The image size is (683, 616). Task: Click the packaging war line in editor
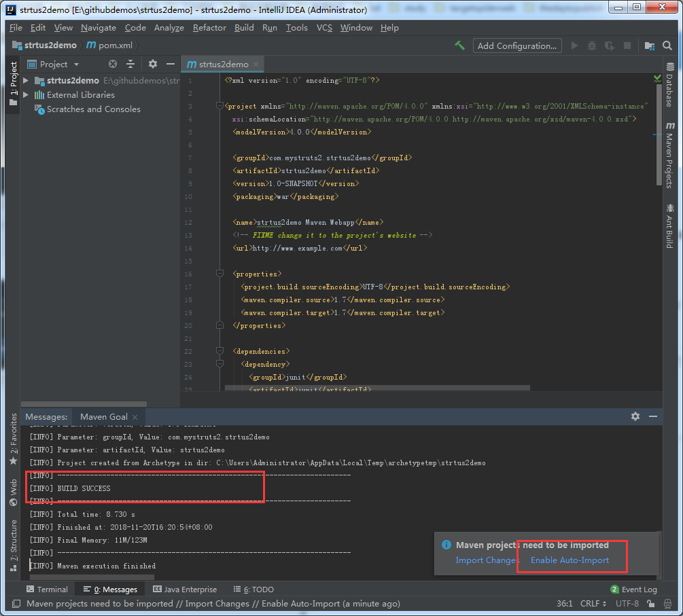tap(285, 196)
